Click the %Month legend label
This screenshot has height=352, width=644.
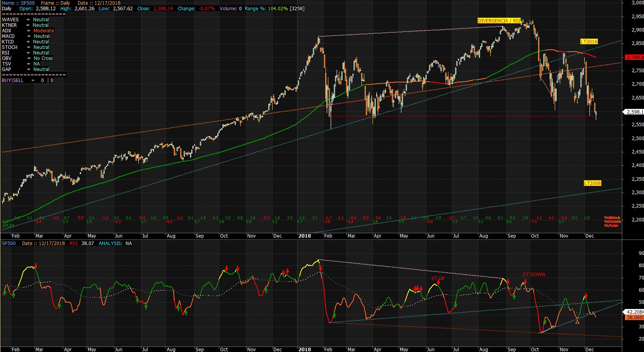612,221
